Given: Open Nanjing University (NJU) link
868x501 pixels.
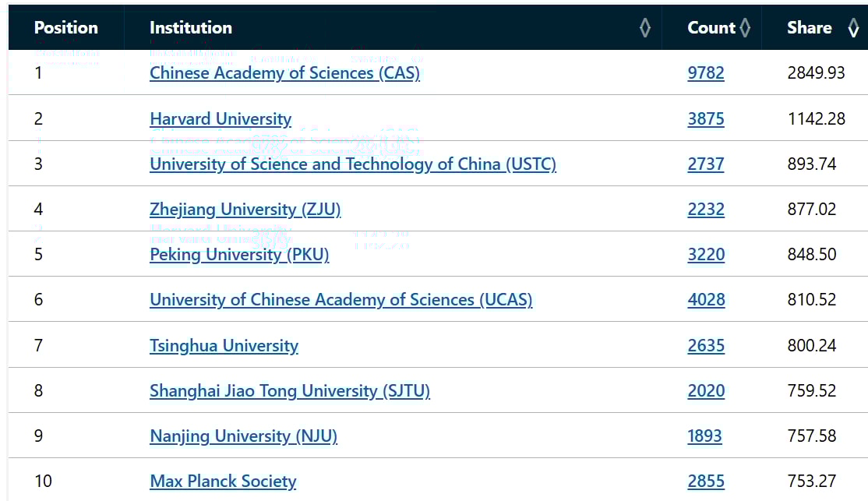Looking at the screenshot, I should tap(244, 436).
